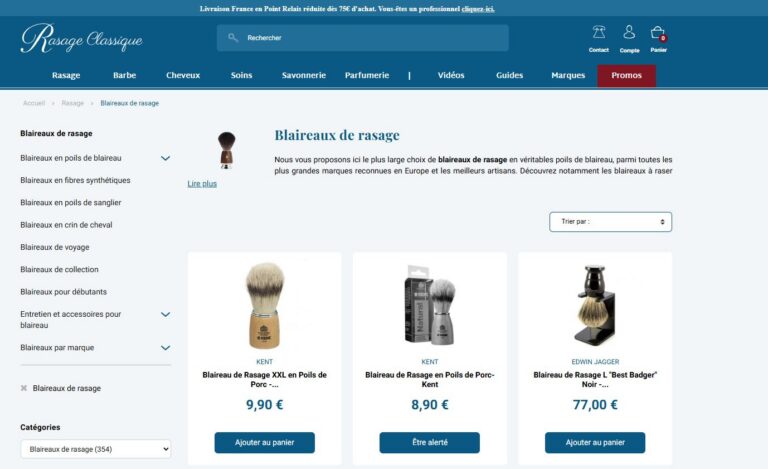Open the Contact phone icon
This screenshot has width=768, height=469.
point(599,33)
